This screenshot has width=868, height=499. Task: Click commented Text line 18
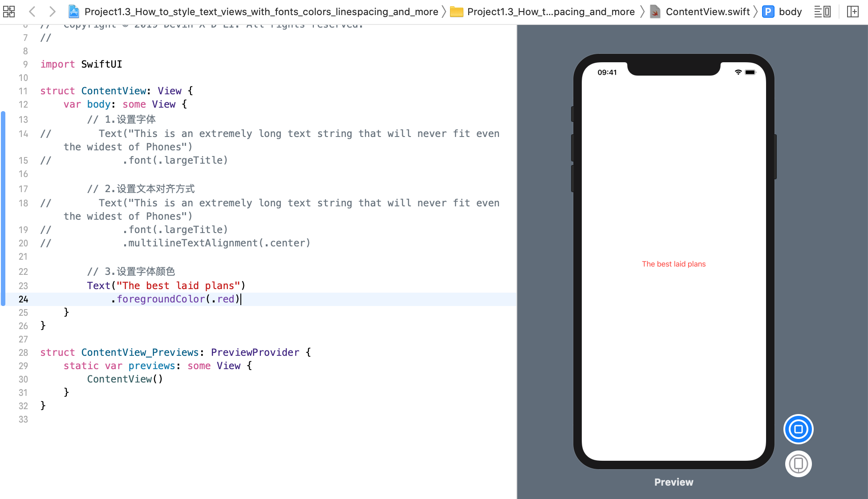point(270,209)
